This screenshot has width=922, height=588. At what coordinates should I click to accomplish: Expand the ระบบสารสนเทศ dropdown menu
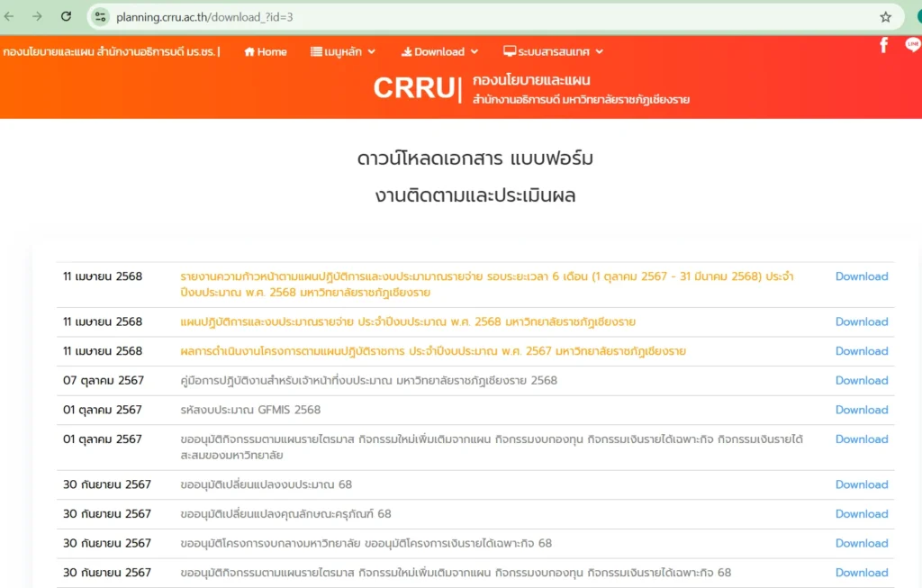click(553, 51)
